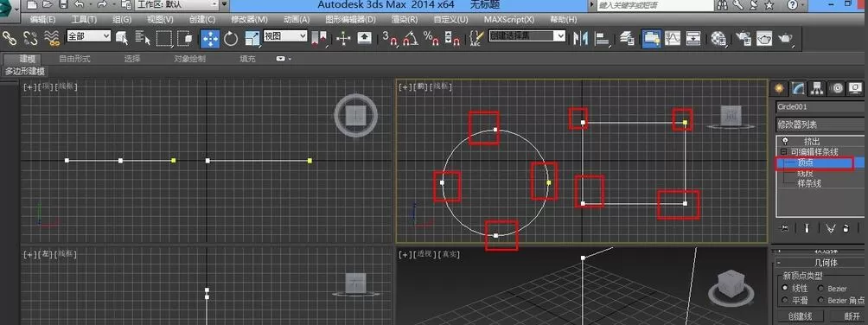Open Edit Named Selection Sets icon
This screenshot has width=868, height=325.
point(476,38)
